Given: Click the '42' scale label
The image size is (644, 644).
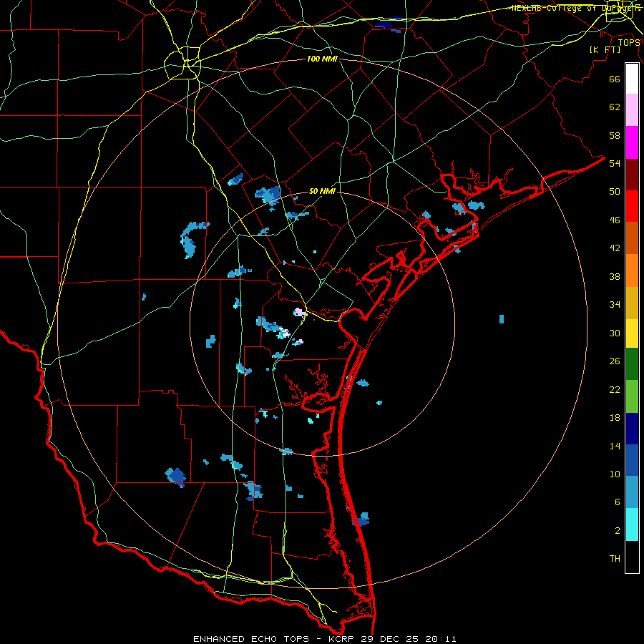Looking at the screenshot, I should click(x=615, y=248).
